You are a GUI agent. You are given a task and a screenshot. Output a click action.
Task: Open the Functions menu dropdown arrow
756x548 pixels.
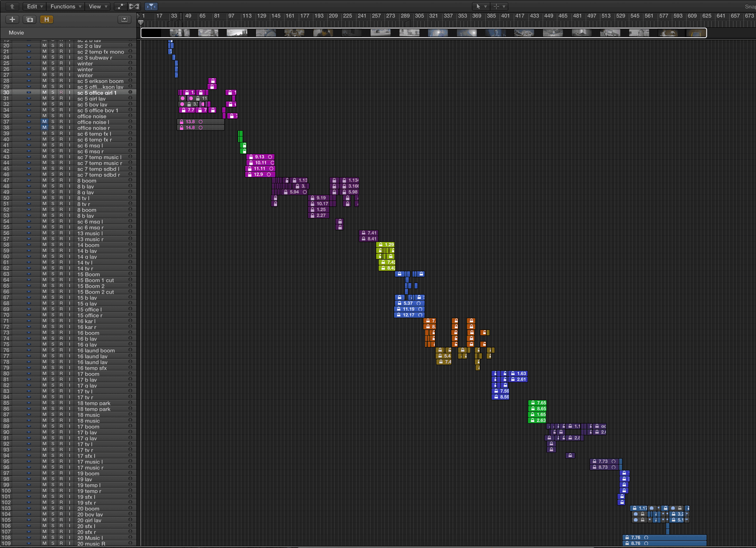tap(80, 7)
